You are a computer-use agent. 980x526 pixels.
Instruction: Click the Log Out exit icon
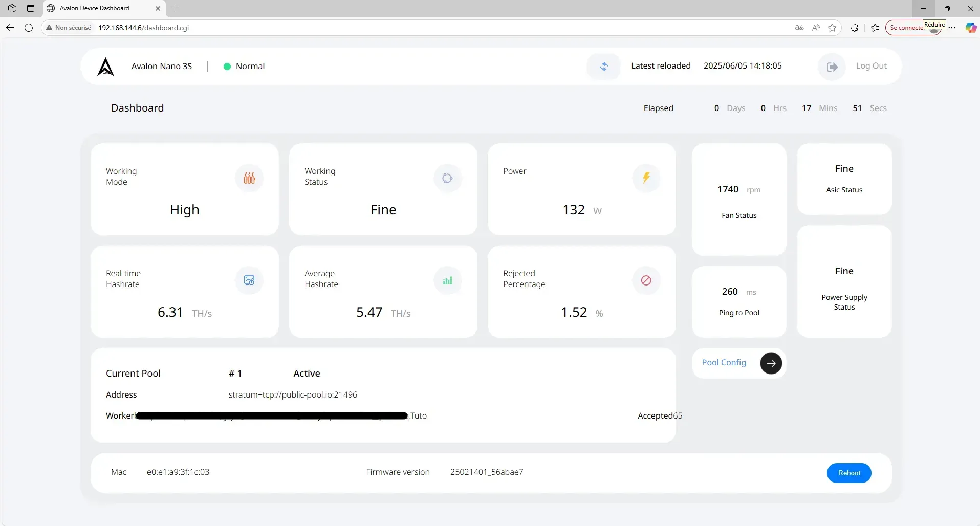(x=832, y=67)
